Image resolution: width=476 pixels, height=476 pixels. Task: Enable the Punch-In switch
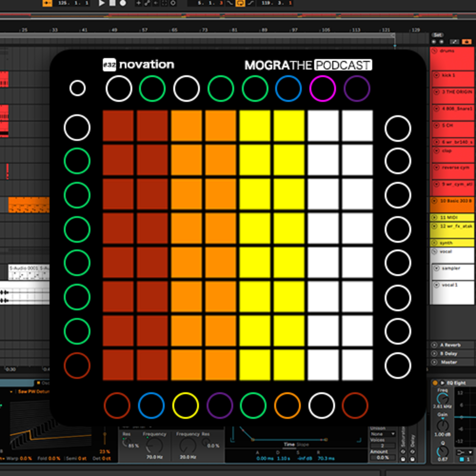[230, 3]
